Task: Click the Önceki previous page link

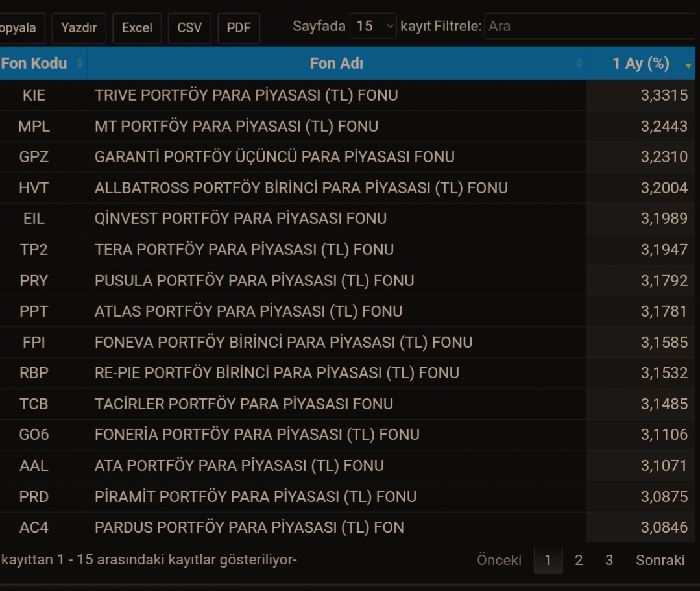Action: pyautogui.click(x=499, y=560)
